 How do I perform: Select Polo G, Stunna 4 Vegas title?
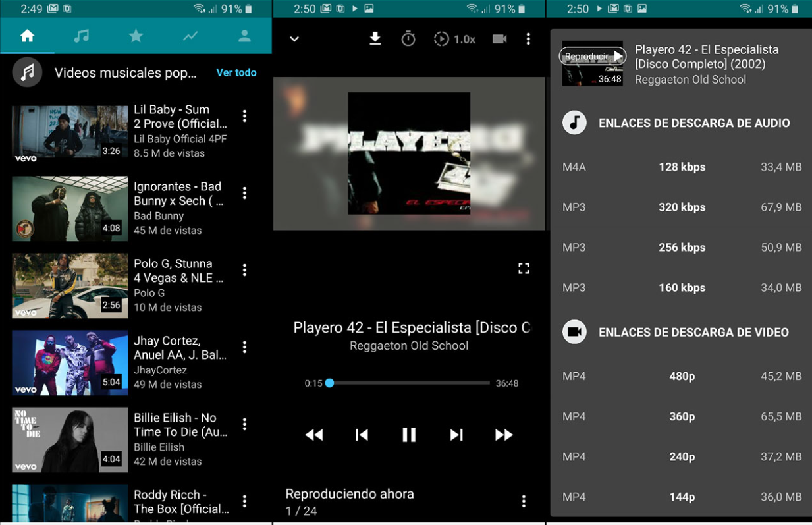[178, 271]
